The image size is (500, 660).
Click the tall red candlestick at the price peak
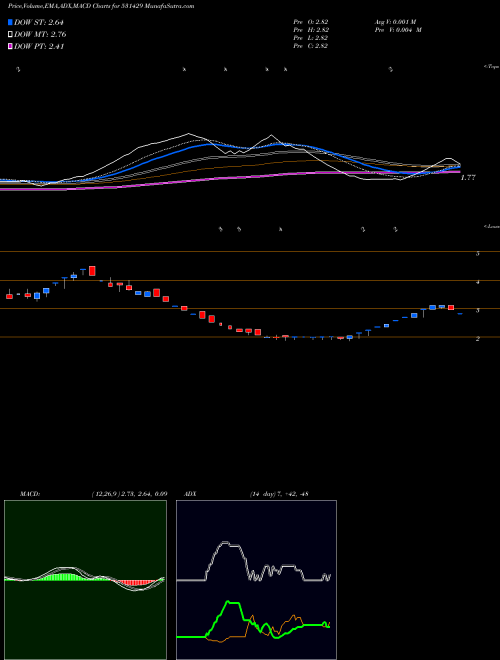click(x=92, y=271)
